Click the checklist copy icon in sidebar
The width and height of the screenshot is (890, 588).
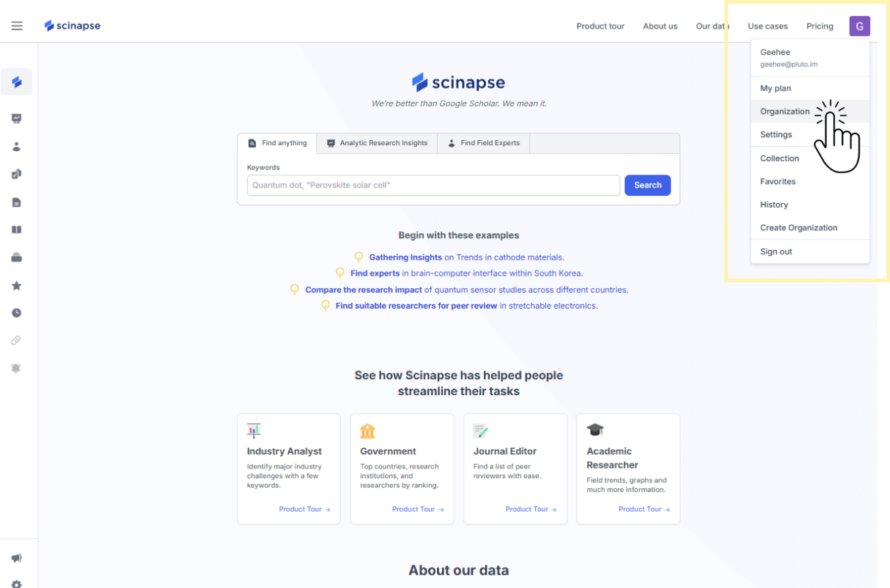(17, 174)
